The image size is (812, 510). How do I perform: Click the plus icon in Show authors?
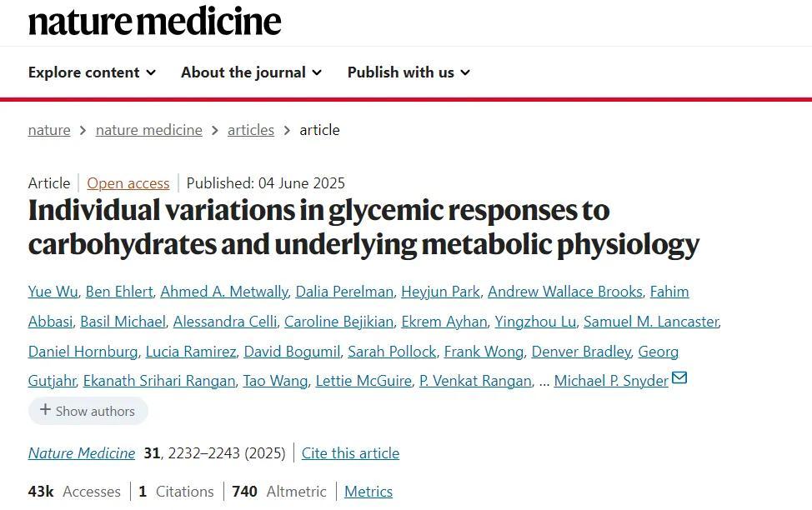tap(45, 410)
